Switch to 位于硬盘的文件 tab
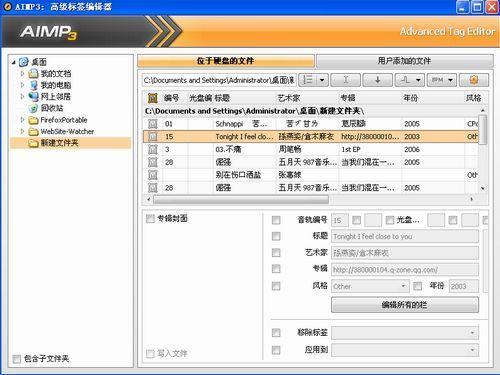 point(226,61)
